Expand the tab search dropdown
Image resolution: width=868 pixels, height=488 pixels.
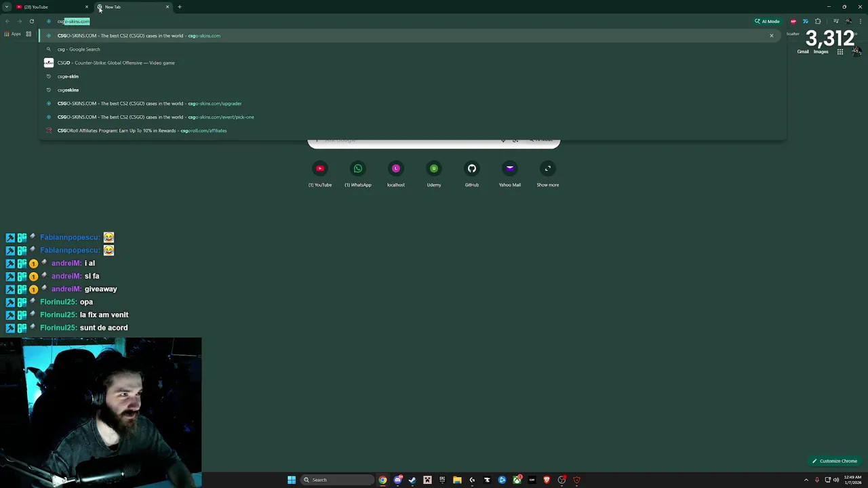tap(7, 7)
